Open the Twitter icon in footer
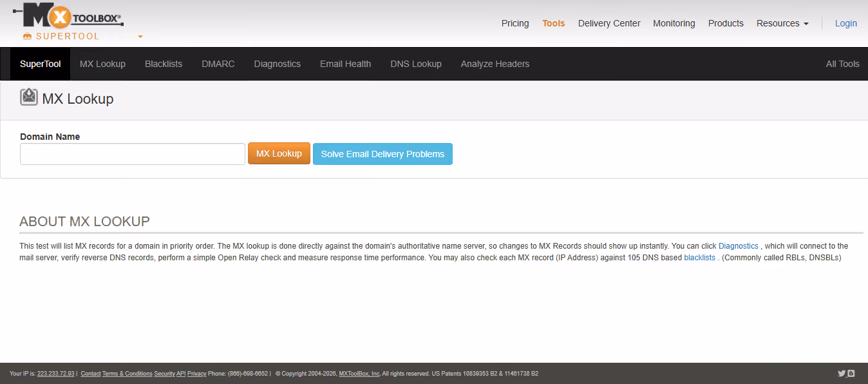This screenshot has height=384, width=868. pyautogui.click(x=841, y=373)
